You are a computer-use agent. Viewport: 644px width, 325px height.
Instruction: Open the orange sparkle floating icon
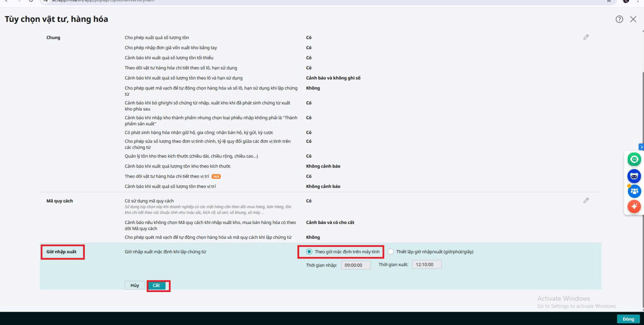click(x=634, y=207)
